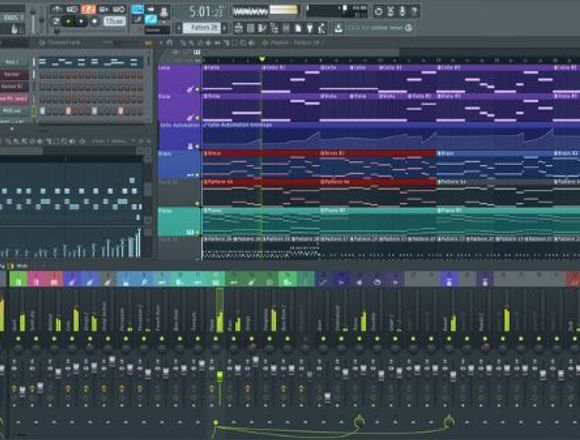Click the violin icon on Cello track
This screenshot has height=440, width=580.
point(190,89)
